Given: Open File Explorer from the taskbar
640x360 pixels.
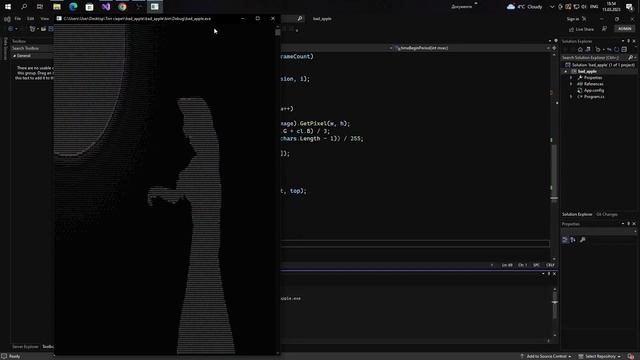Looking at the screenshot, I should (x=57, y=7).
